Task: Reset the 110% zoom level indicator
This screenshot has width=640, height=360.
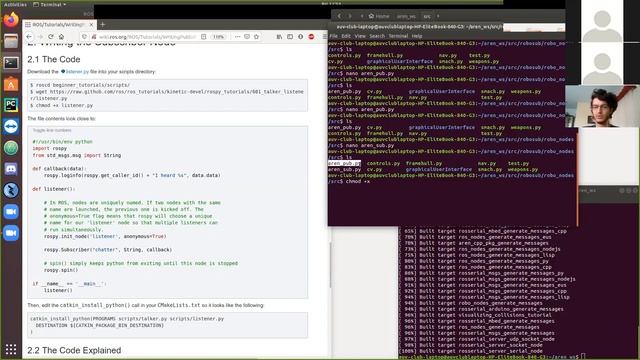Action: point(218,37)
